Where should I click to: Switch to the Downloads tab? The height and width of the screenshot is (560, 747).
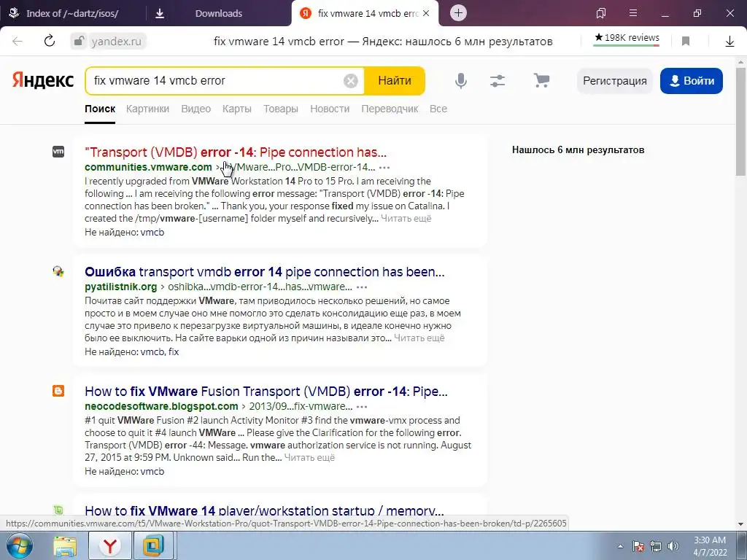coord(218,13)
